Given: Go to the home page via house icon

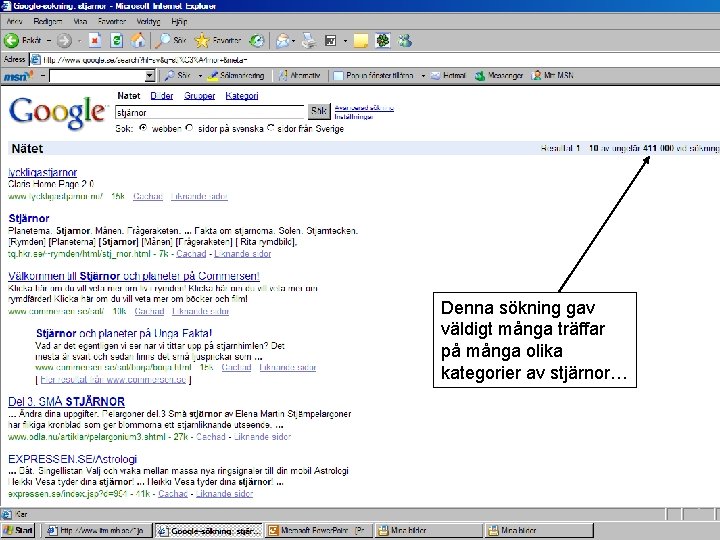Looking at the screenshot, I should (x=138, y=41).
